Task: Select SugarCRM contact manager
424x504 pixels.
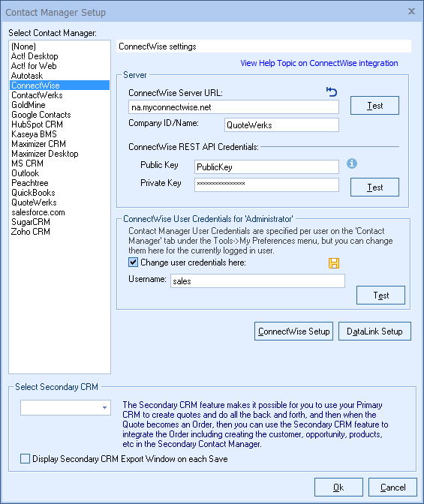Action: (x=59, y=222)
